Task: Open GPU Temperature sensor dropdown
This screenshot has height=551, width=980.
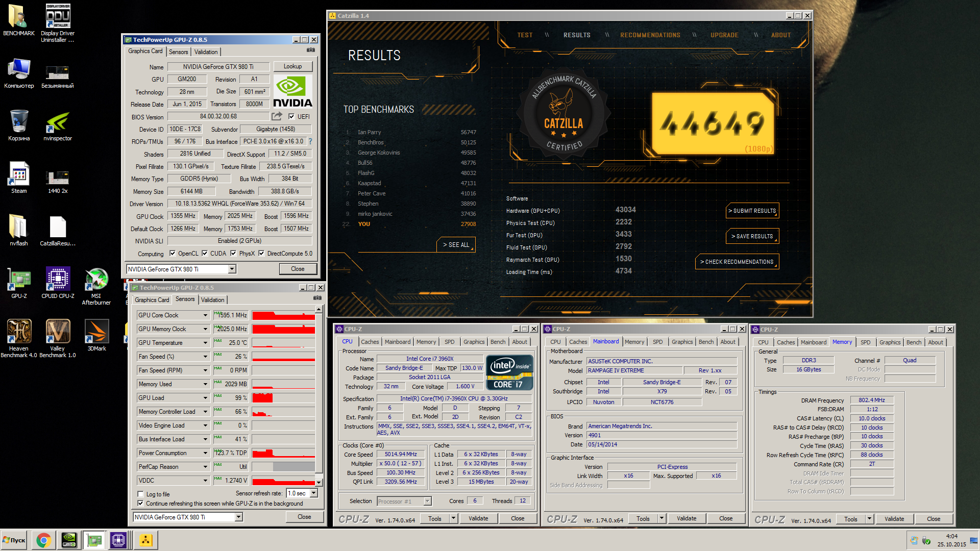Action: click(206, 343)
